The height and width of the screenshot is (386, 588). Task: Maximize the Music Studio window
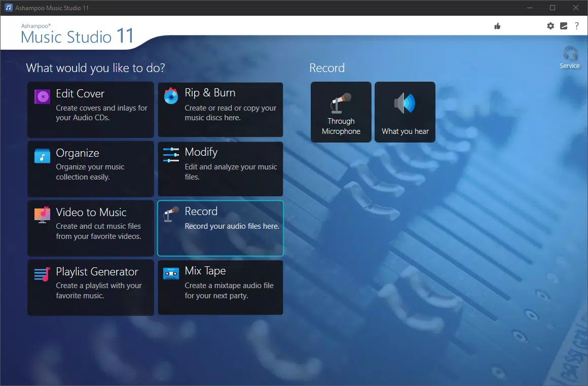coord(553,8)
